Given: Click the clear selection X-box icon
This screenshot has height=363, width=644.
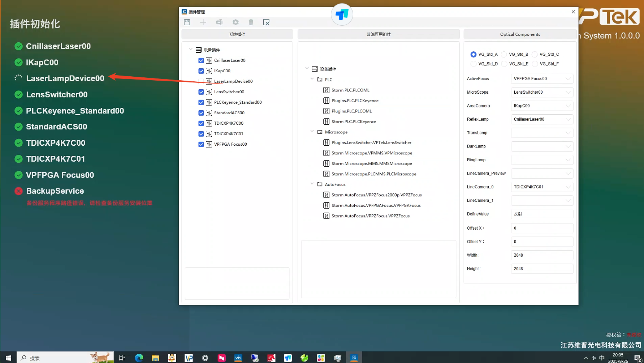Looking at the screenshot, I should pyautogui.click(x=266, y=22).
